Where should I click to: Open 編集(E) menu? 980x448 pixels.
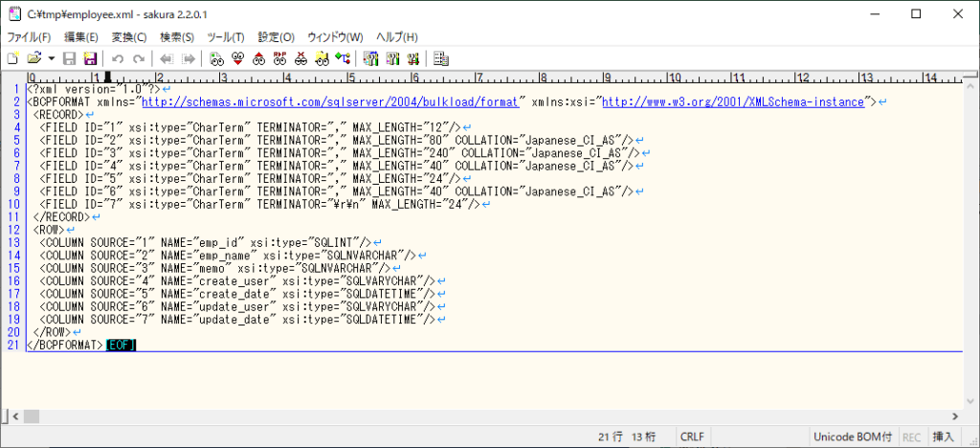[81, 37]
